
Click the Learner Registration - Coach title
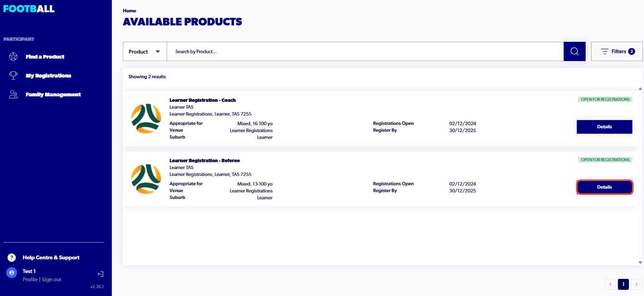coord(202,100)
